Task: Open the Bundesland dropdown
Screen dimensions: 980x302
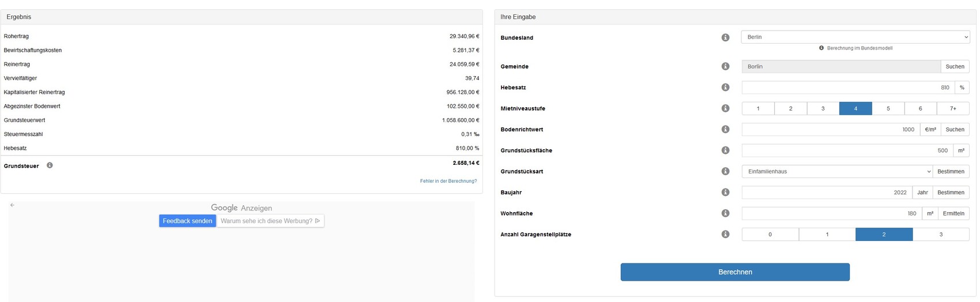Action: tap(855, 37)
